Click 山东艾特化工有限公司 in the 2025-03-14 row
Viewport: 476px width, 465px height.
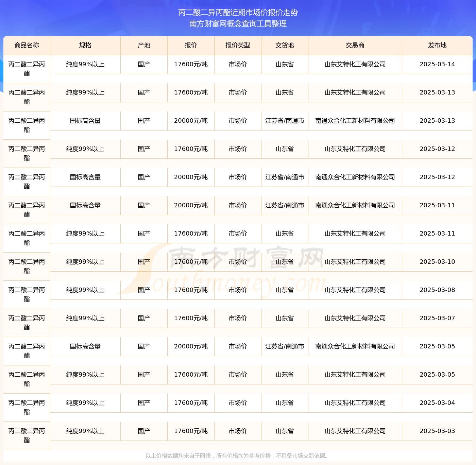355,64
